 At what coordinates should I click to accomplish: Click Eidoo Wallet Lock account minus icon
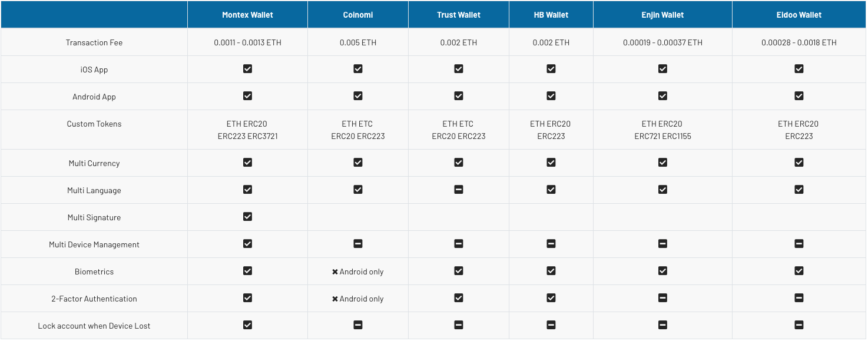[x=799, y=325]
